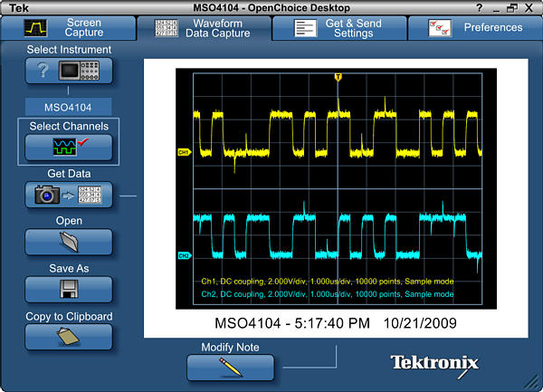Restore the window using title bar button
The height and width of the screenshot is (392, 543).
click(512, 8)
